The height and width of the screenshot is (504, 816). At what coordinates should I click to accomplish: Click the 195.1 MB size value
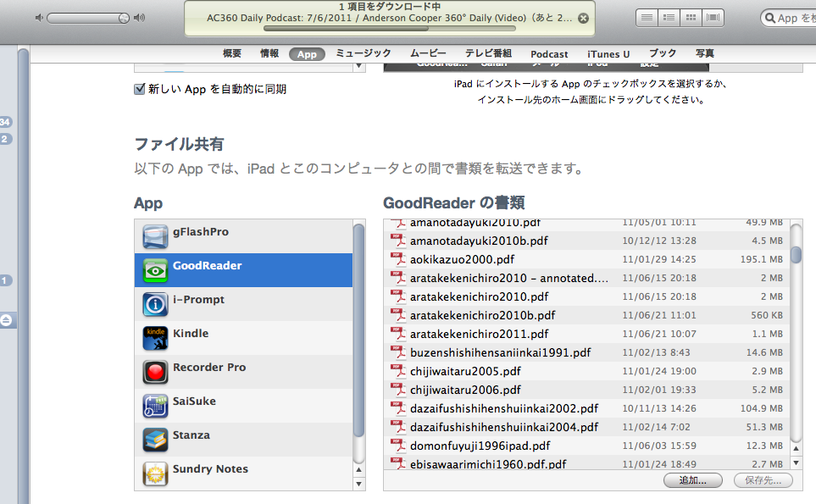pos(762,259)
